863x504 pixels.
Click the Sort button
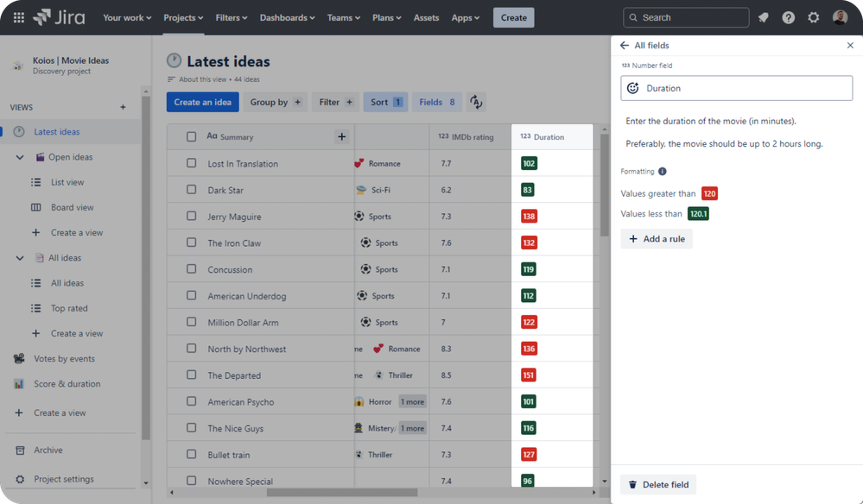[385, 102]
